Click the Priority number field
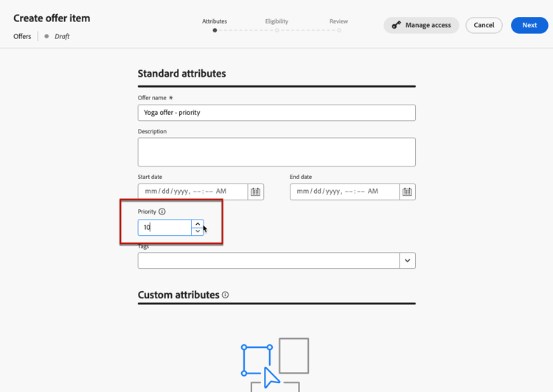This screenshot has width=553, height=392. 164,228
